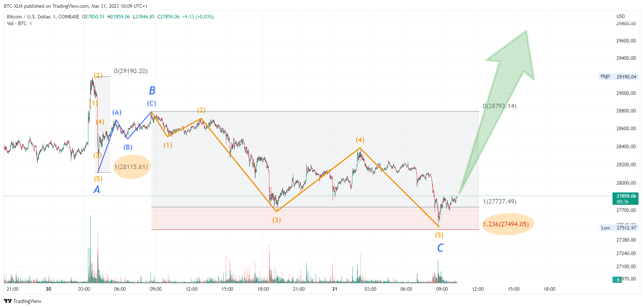Click the High 29190.04 price label

tap(619, 76)
